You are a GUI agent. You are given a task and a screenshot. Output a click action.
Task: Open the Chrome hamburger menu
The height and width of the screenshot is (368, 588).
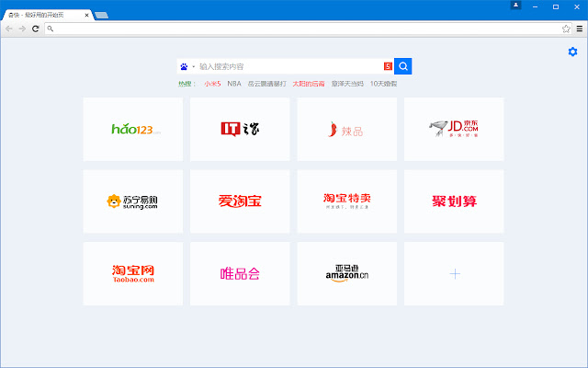coord(578,29)
